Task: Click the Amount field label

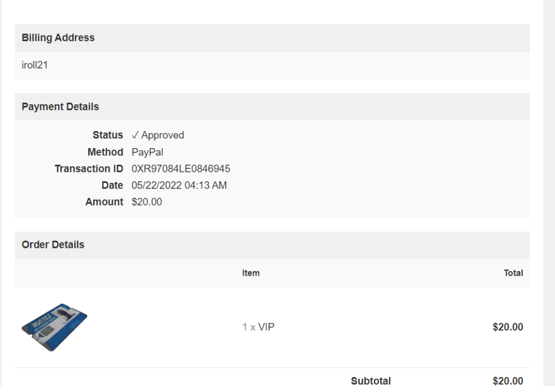Action: 104,202
